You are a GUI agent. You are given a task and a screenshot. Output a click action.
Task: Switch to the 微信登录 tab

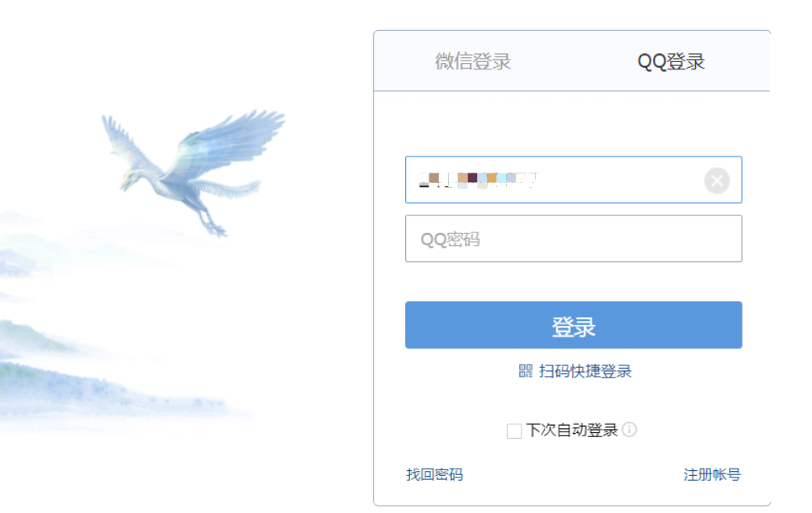click(473, 61)
